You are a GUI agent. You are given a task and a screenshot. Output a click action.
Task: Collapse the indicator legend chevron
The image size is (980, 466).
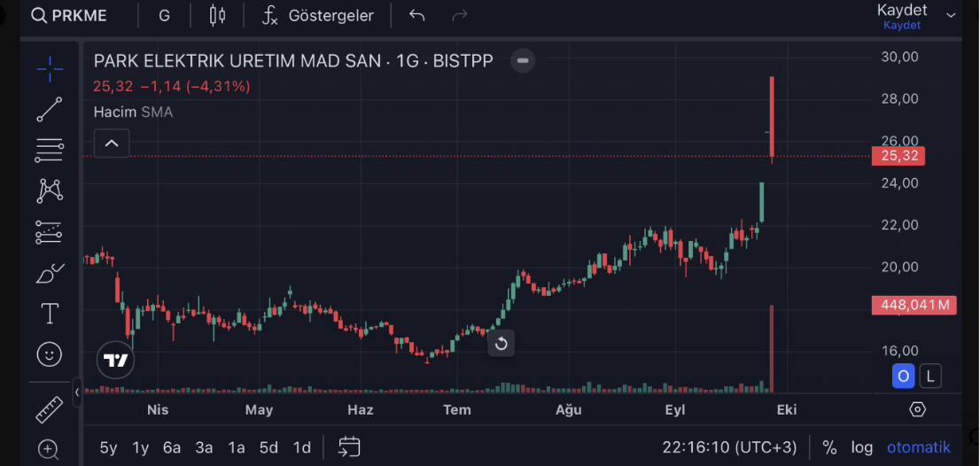[112, 143]
